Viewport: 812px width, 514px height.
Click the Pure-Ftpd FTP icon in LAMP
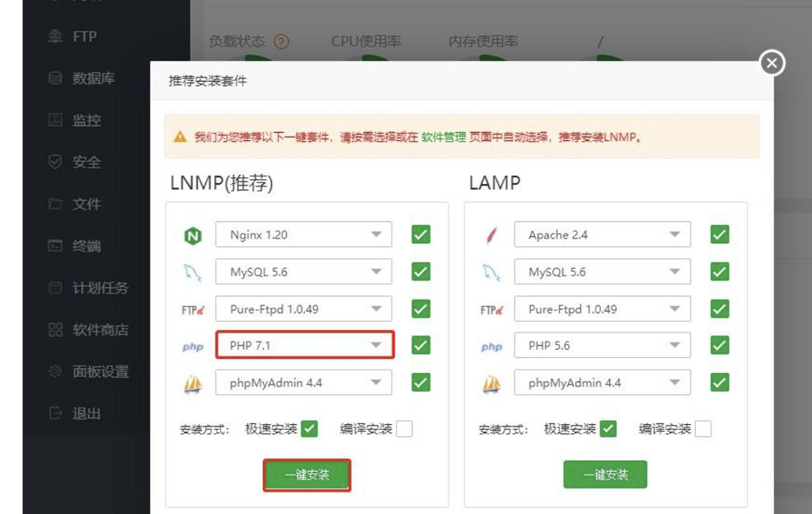pyautogui.click(x=491, y=310)
